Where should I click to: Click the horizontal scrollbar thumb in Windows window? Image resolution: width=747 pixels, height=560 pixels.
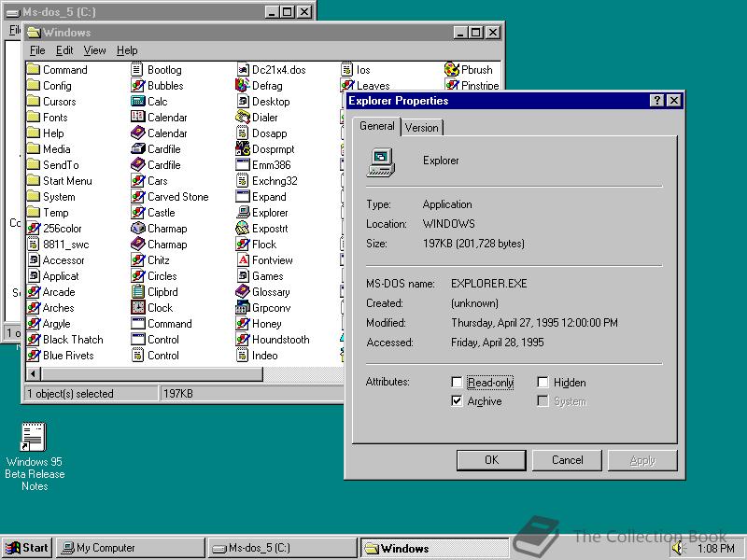click(151, 374)
